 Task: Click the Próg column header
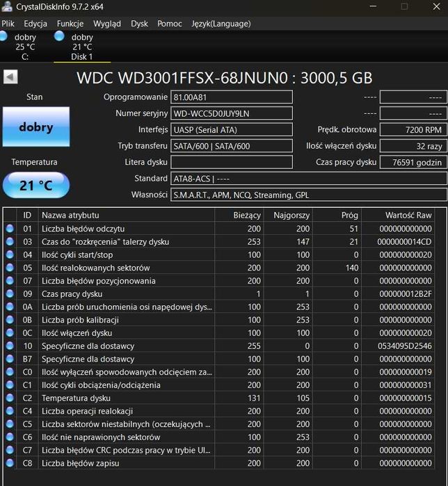pyautogui.click(x=337, y=215)
